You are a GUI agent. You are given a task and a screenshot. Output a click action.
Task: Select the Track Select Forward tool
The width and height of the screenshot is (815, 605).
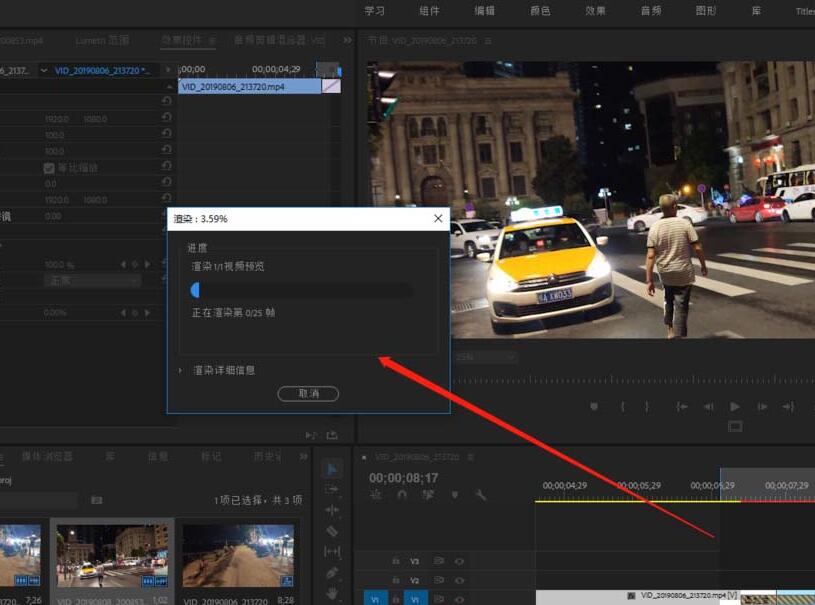pos(334,490)
